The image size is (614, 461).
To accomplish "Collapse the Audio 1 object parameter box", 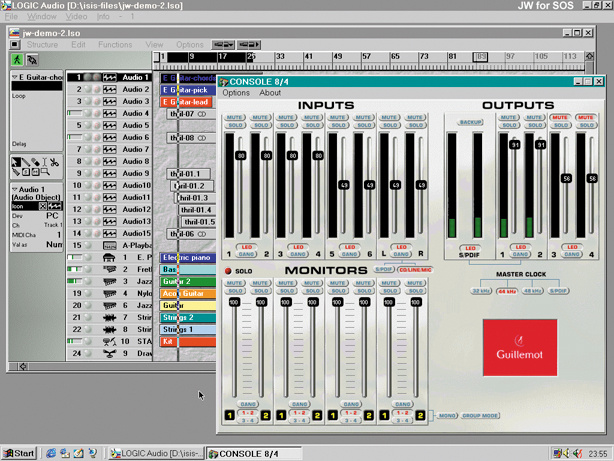I will (x=14, y=189).
